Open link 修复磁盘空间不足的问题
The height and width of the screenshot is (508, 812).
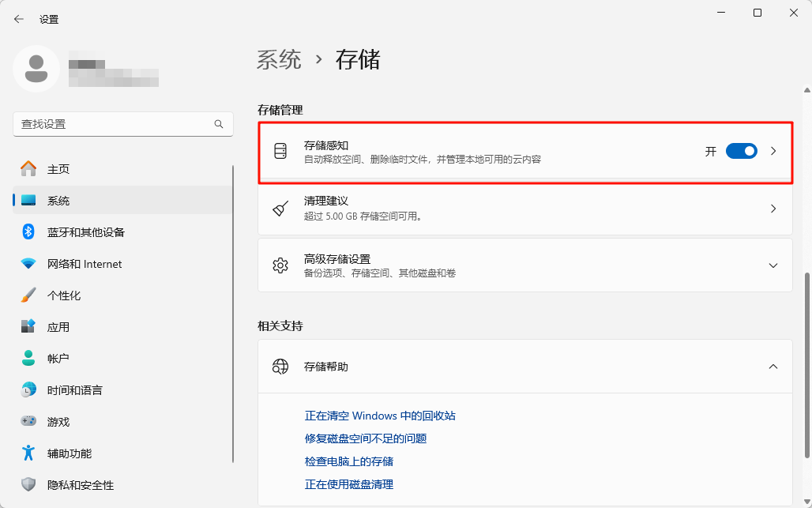click(x=366, y=438)
